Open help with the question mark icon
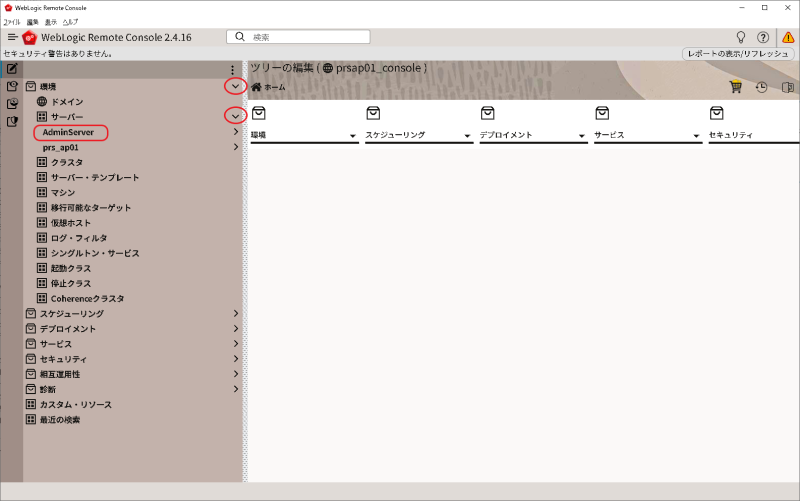800x501 pixels. pyautogui.click(x=763, y=37)
